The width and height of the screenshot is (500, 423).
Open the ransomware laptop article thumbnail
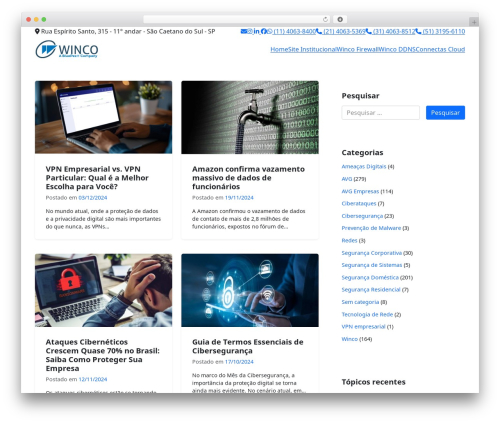[104, 290]
